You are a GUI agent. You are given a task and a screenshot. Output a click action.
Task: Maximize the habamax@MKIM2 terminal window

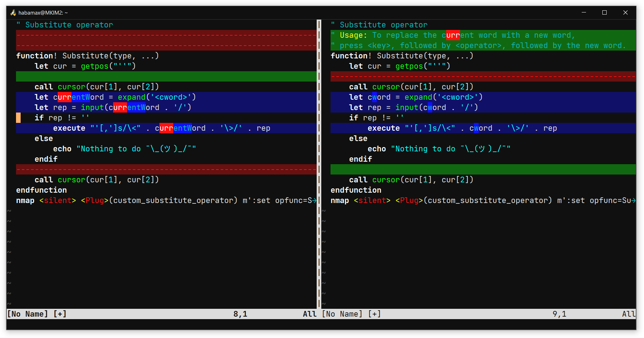point(605,12)
